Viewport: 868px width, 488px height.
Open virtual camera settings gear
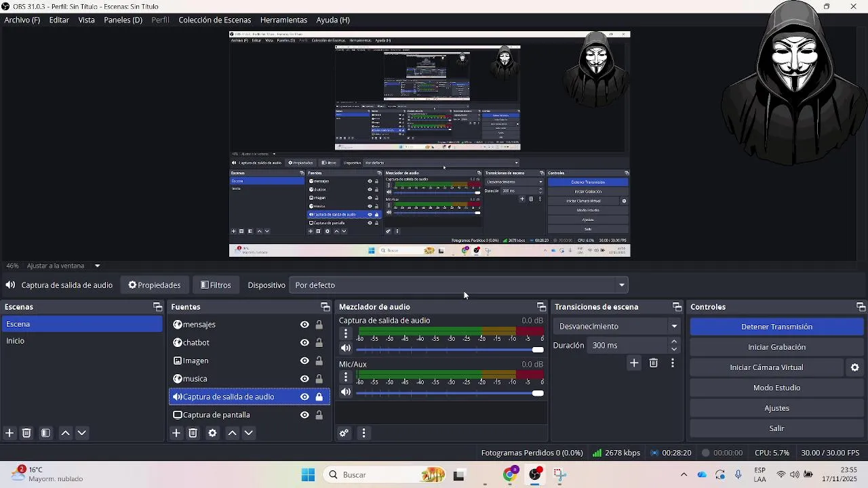click(x=855, y=367)
